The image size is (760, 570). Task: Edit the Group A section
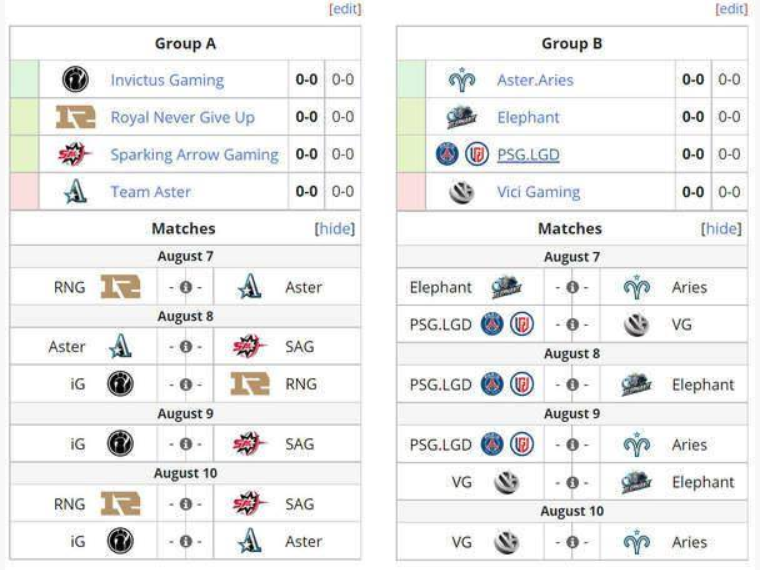(345, 9)
